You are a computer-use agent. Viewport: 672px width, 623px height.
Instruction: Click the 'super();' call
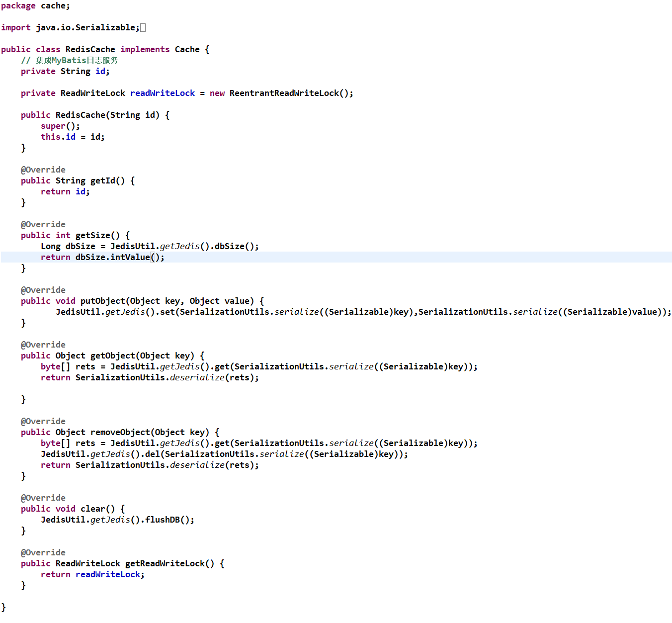[x=60, y=126]
